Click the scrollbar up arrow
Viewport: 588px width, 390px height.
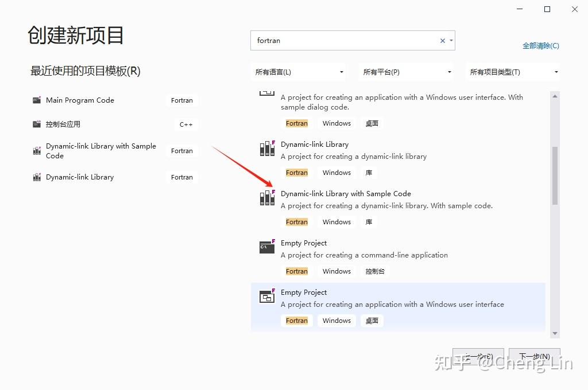[555, 96]
